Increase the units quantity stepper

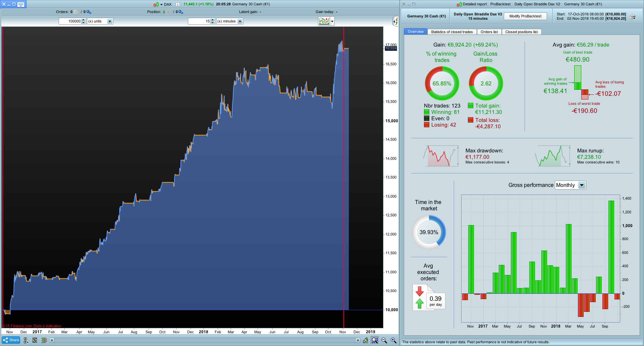(84, 20)
